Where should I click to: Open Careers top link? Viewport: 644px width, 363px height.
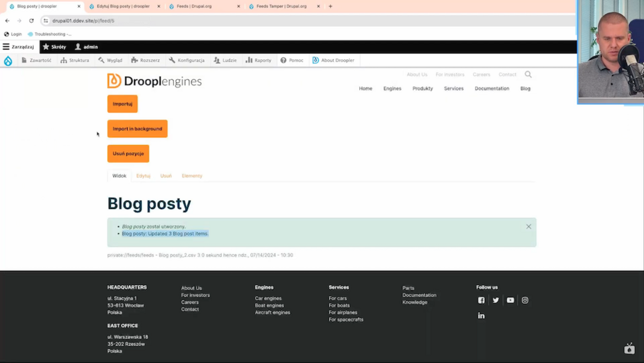click(481, 75)
